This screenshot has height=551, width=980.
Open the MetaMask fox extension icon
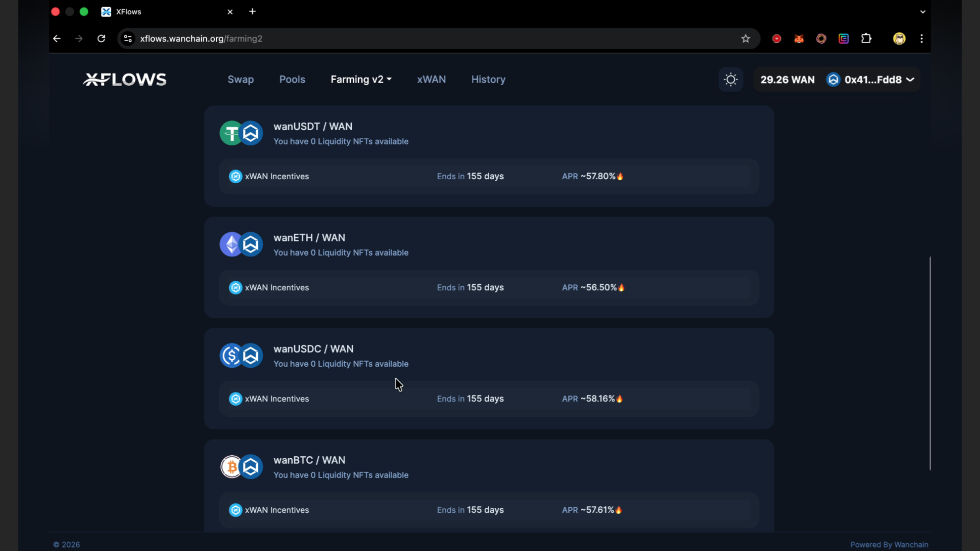(x=799, y=39)
